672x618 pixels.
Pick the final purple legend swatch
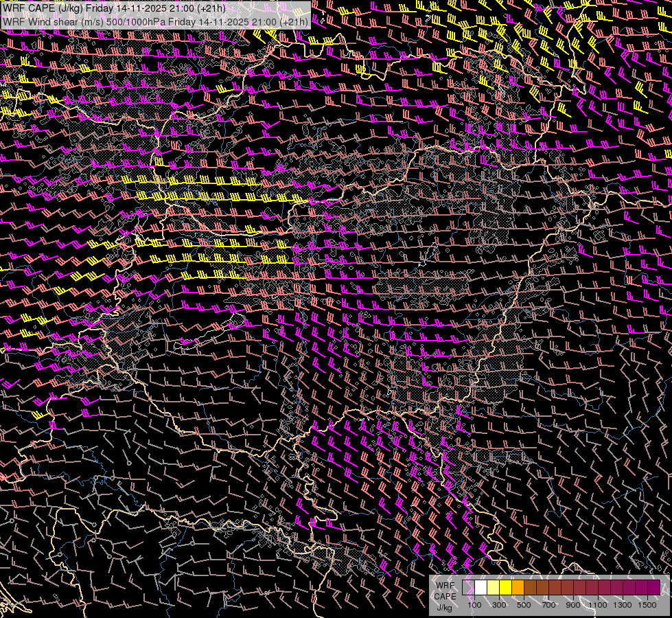653,588
